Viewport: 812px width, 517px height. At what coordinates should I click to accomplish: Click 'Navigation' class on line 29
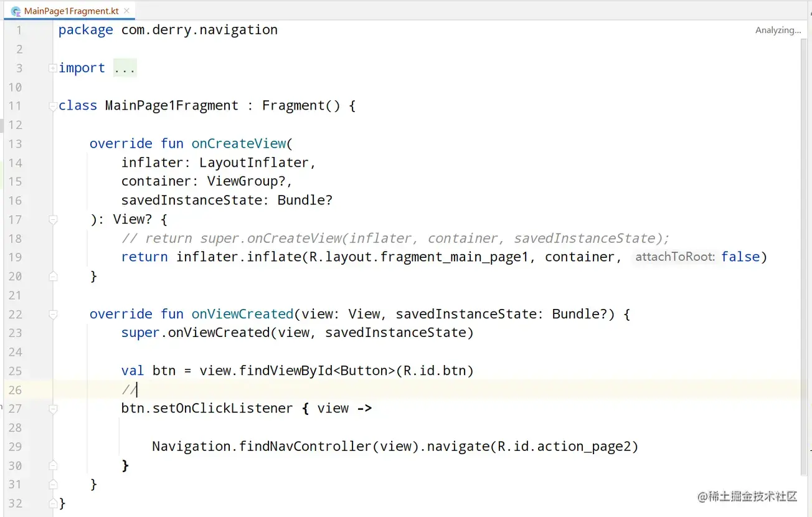(x=192, y=447)
